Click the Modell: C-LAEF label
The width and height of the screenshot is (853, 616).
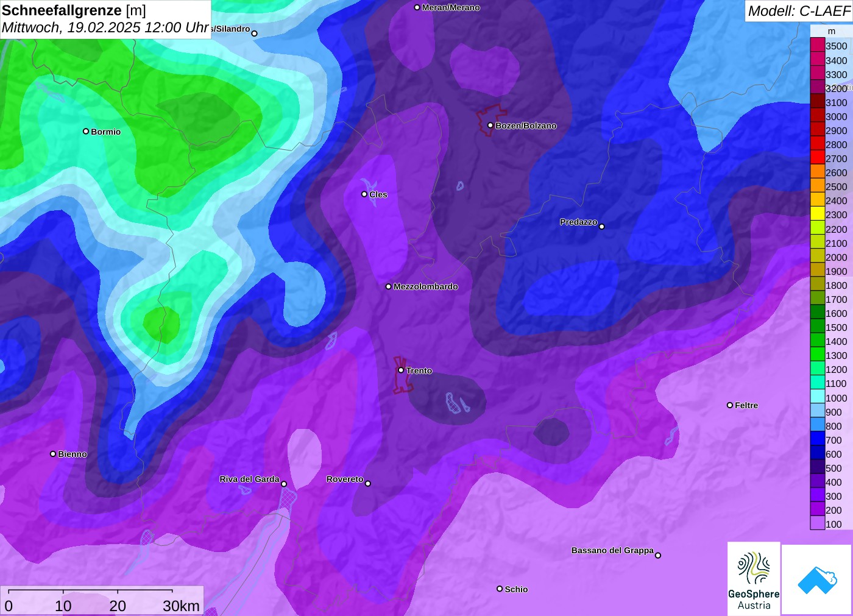[x=799, y=10]
